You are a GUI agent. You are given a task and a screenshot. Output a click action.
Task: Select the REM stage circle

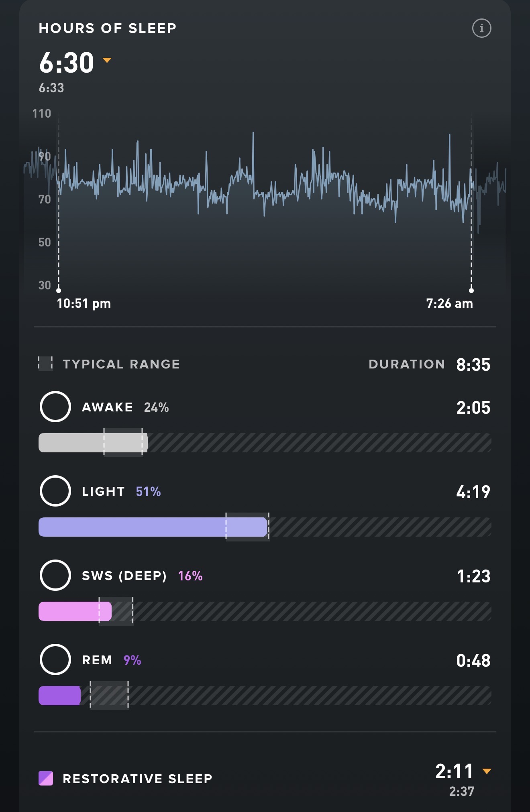55,659
